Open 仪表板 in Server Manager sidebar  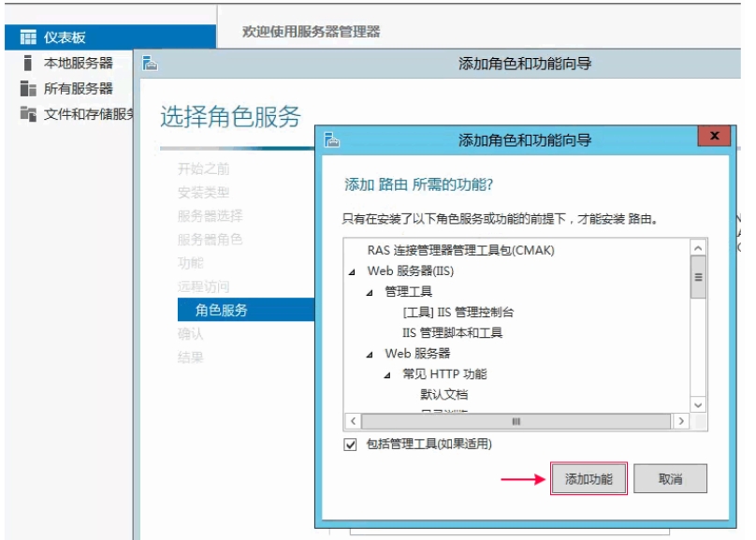[110, 37]
